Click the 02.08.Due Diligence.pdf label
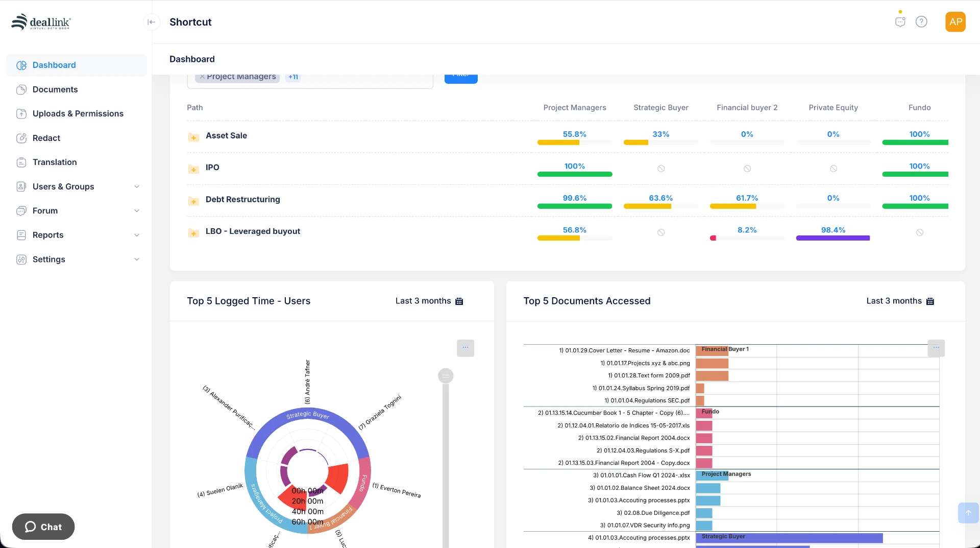Image resolution: width=980 pixels, height=548 pixels. click(x=653, y=513)
